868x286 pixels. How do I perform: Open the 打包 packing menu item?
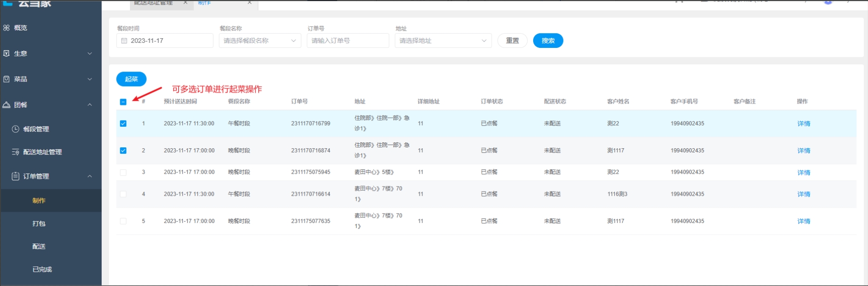(39, 224)
